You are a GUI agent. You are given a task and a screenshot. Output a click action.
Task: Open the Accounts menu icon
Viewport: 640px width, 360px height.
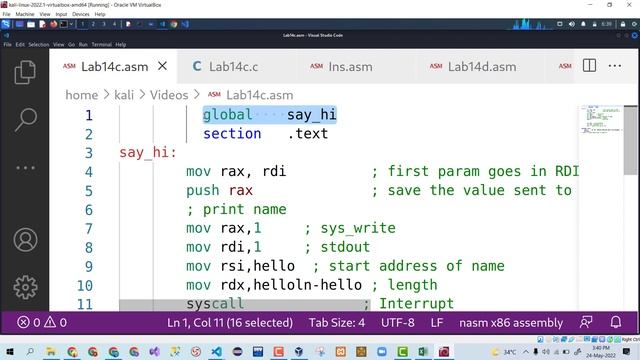click(25, 240)
